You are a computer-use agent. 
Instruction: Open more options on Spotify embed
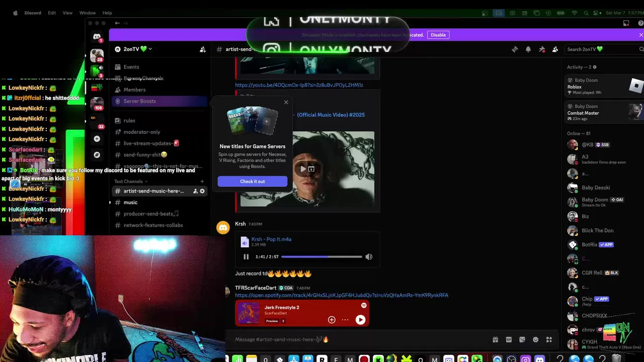point(345,319)
